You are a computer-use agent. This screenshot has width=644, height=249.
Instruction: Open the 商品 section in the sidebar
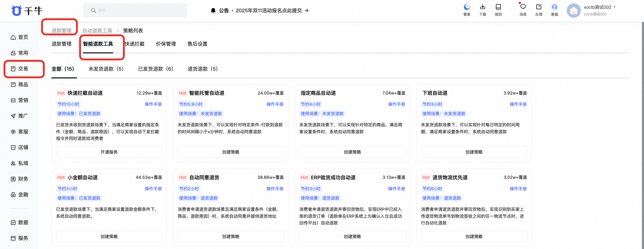click(x=23, y=84)
